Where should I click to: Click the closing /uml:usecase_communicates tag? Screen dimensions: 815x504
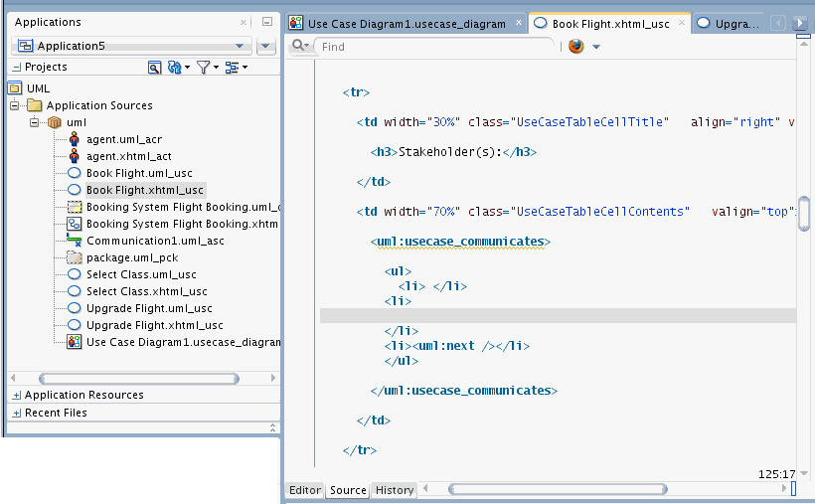click(x=463, y=391)
